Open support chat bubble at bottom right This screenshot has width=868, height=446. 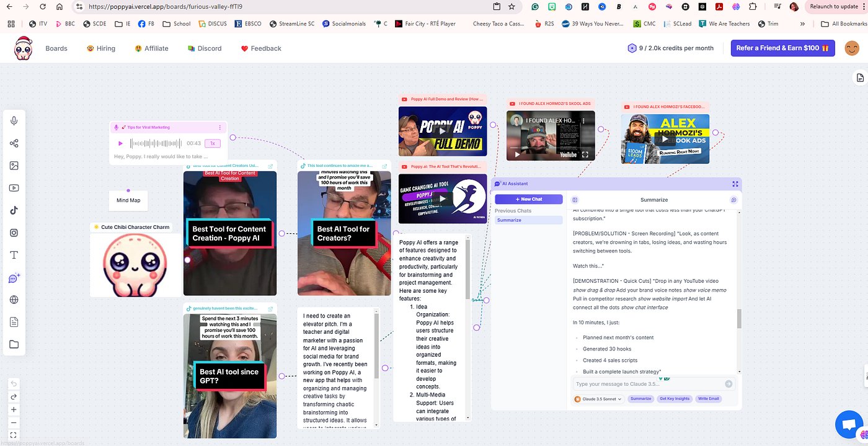[849, 424]
